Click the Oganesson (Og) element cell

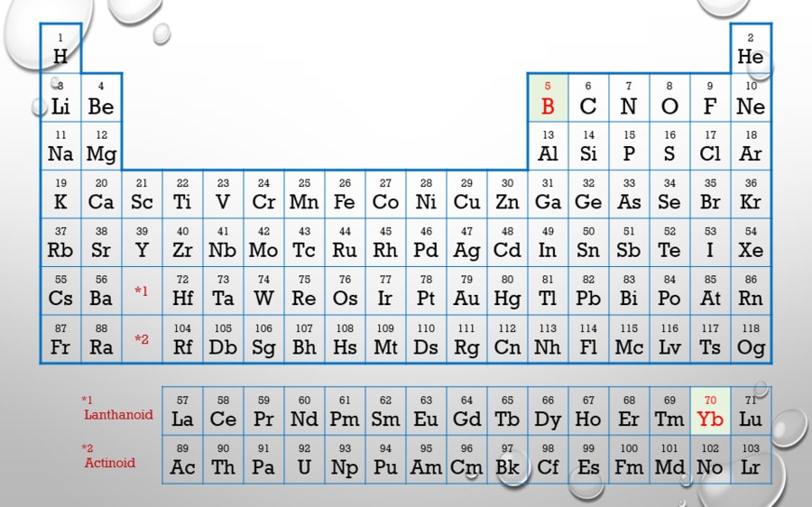751,339
